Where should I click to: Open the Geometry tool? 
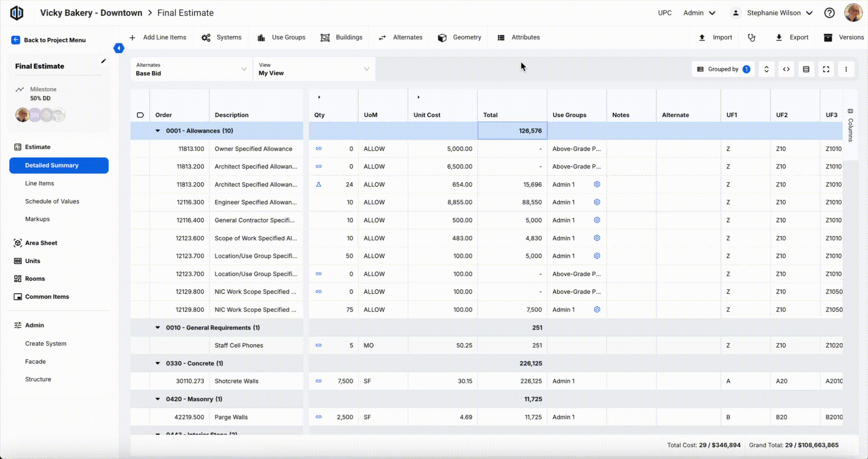(x=459, y=37)
